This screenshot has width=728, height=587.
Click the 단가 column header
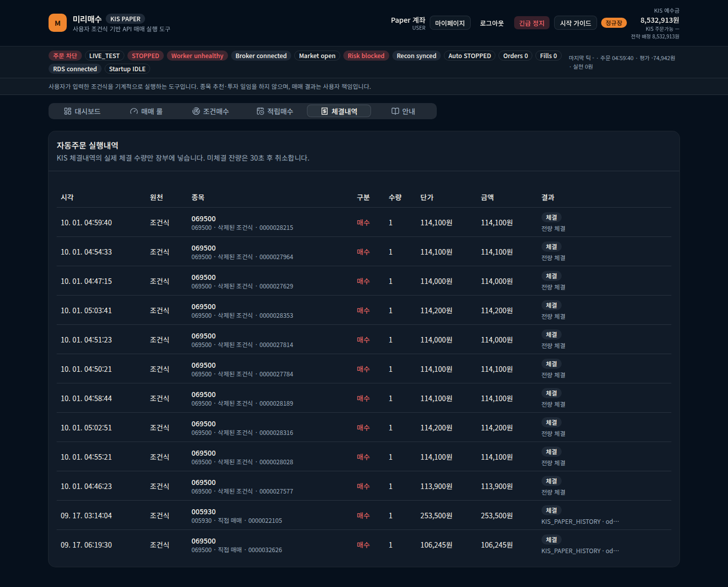pos(427,197)
